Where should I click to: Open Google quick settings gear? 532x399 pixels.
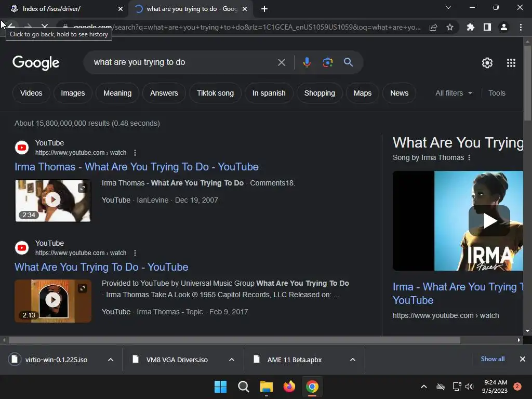pos(487,63)
